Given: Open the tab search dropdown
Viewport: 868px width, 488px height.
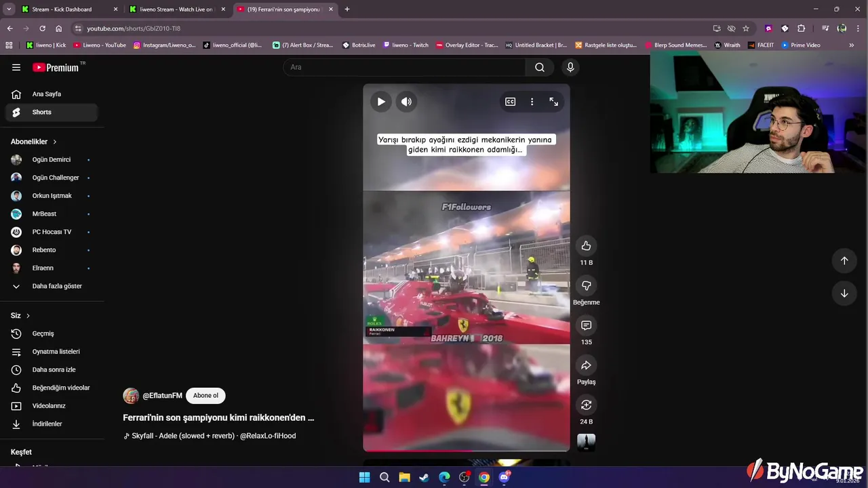Looking at the screenshot, I should pyautogui.click(x=9, y=9).
